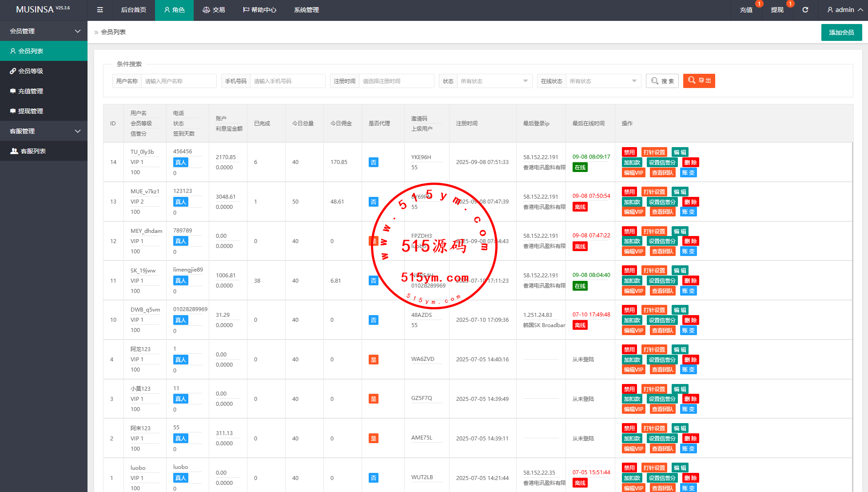The width and height of the screenshot is (868, 492).
Task: Toggle the sidebar collapse hamburger icon
Action: pyautogui.click(x=100, y=10)
